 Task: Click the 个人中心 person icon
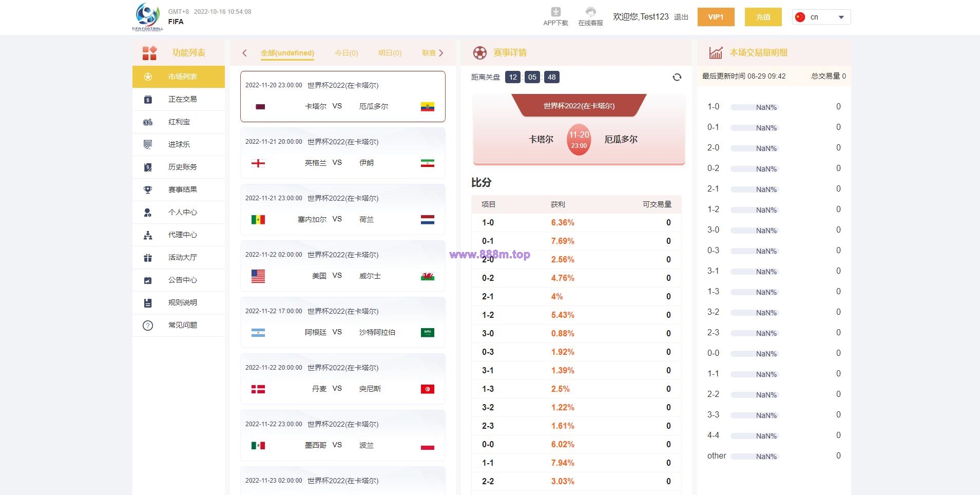148,212
